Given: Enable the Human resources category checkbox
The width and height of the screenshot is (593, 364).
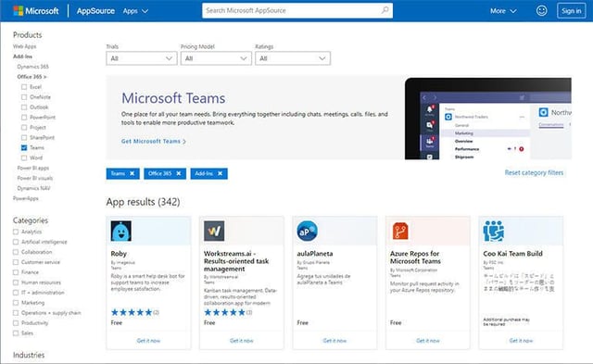Looking at the screenshot, I should tap(16, 282).
